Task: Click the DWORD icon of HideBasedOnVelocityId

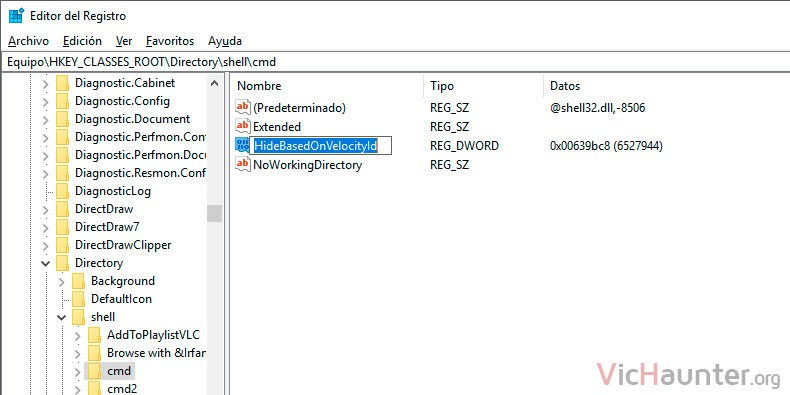Action: pyautogui.click(x=242, y=146)
